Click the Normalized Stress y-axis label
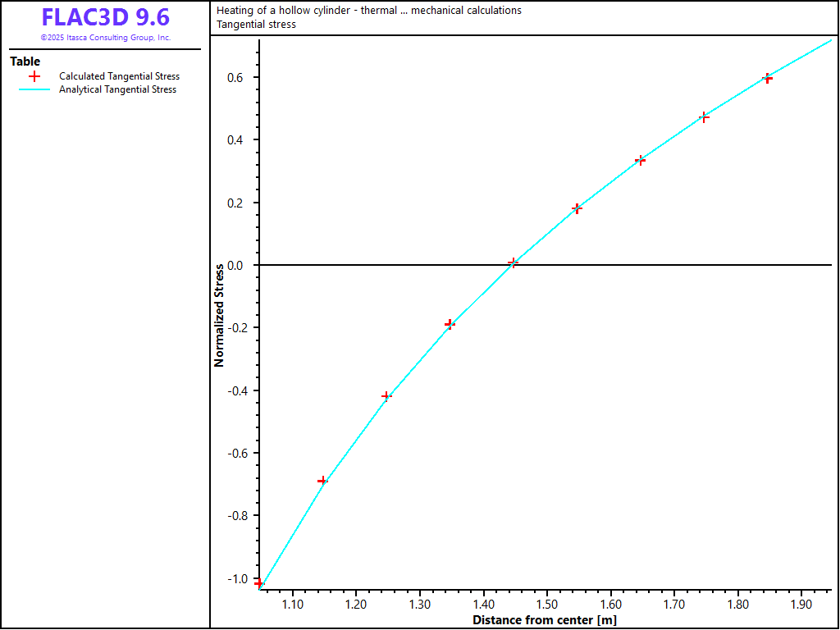 point(219,315)
